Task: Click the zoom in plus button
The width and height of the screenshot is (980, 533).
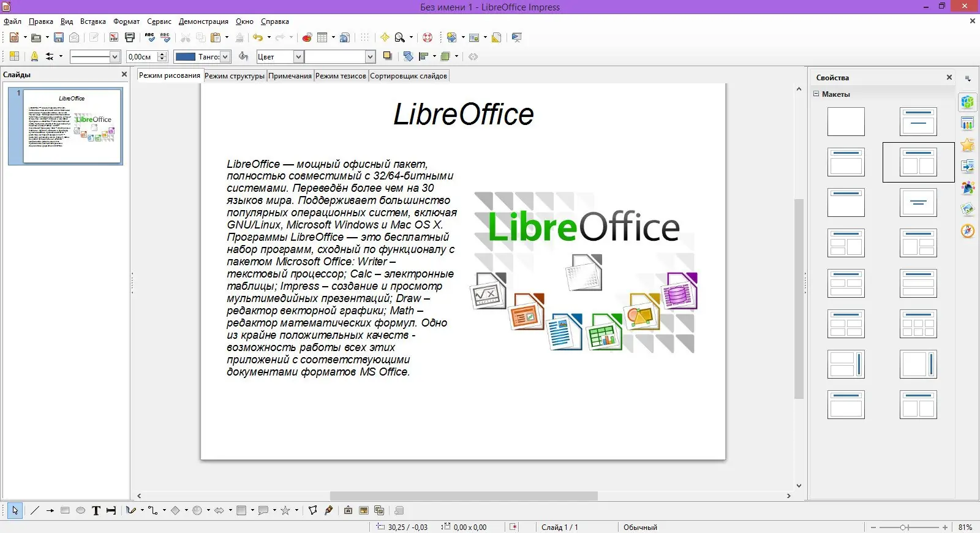Action: coord(945,527)
